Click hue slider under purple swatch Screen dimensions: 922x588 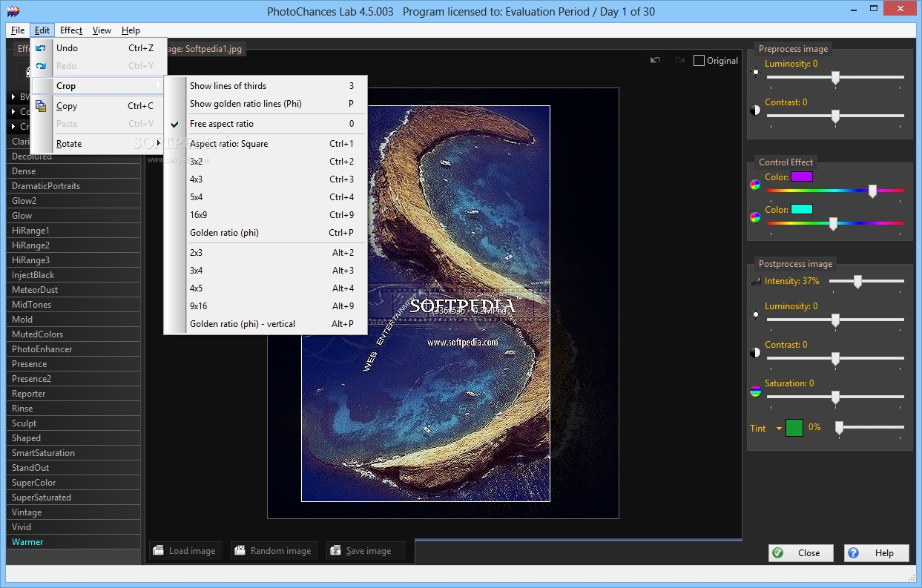835,191
